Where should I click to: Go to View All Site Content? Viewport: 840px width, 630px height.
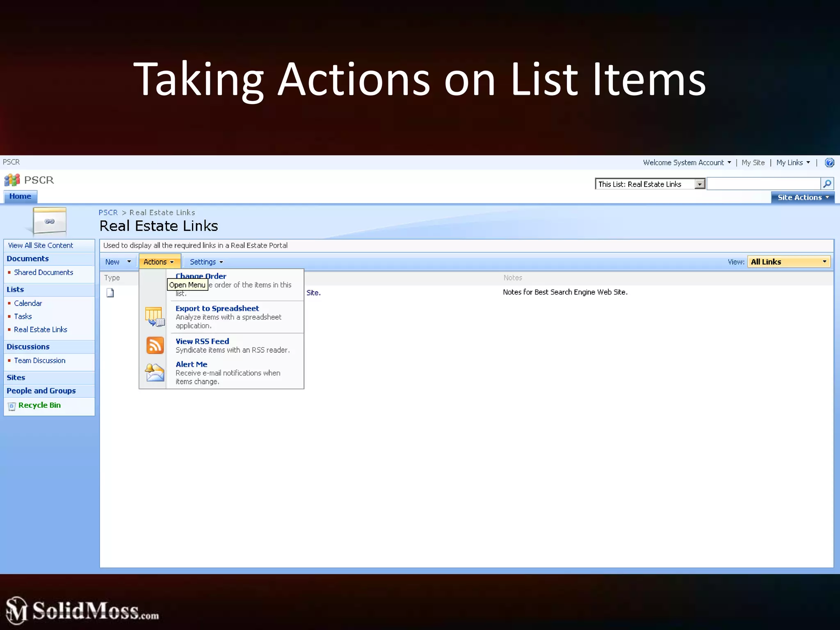tap(41, 245)
